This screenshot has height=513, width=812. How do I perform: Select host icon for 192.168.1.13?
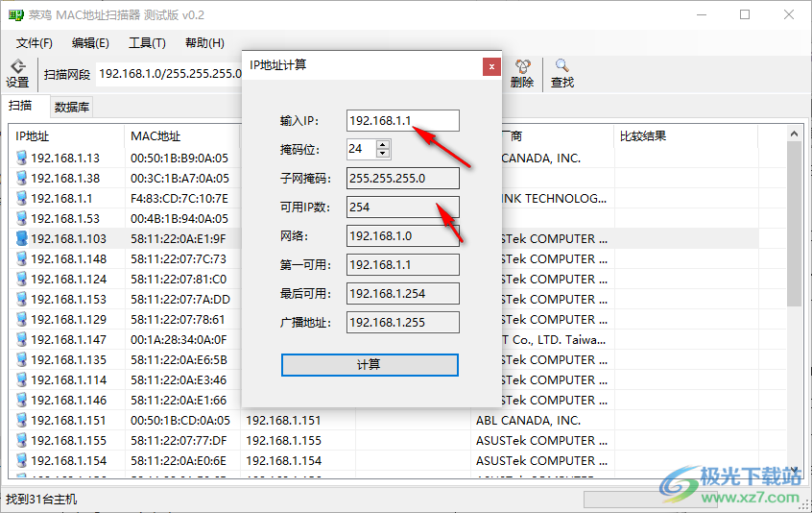[22, 158]
